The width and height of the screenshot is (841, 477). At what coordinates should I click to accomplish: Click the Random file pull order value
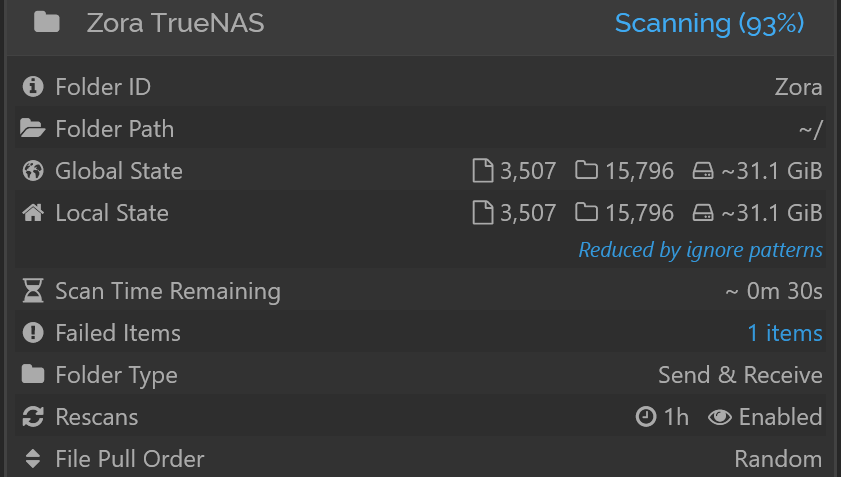point(778,459)
